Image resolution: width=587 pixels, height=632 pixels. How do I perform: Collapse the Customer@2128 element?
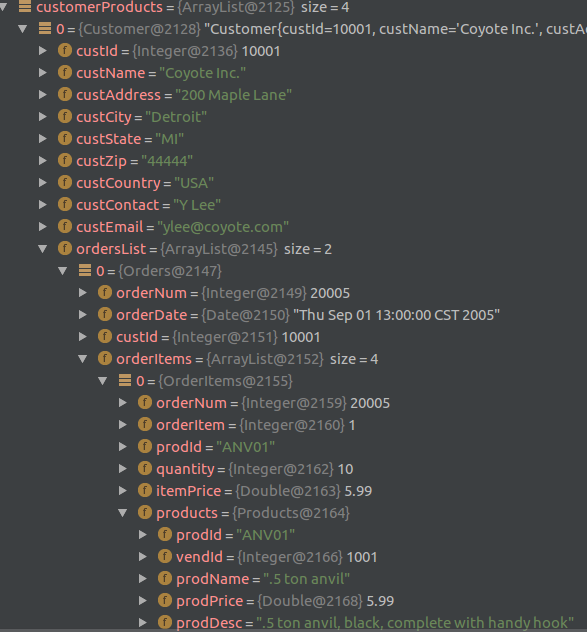coord(23,29)
